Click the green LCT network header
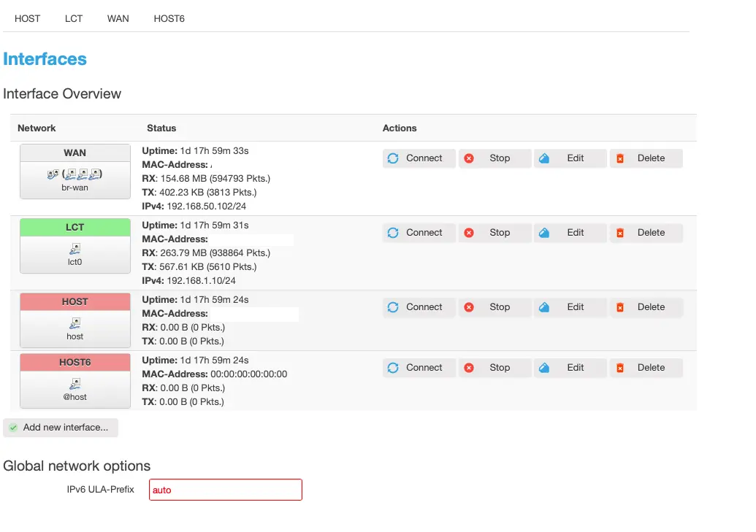The height and width of the screenshot is (532, 756). point(75,228)
